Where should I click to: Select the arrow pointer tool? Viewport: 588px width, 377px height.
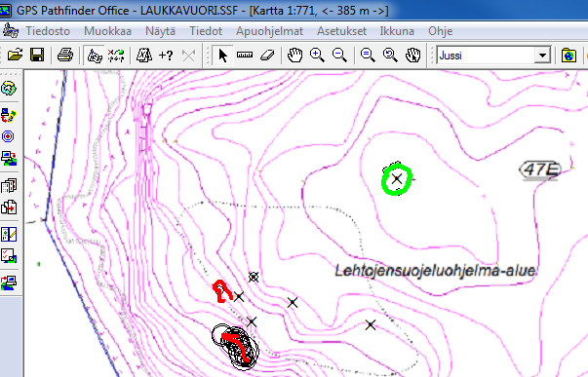click(x=222, y=56)
